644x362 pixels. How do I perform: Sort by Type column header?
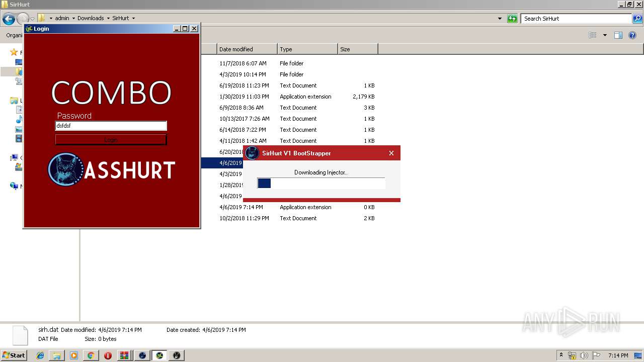(307, 49)
